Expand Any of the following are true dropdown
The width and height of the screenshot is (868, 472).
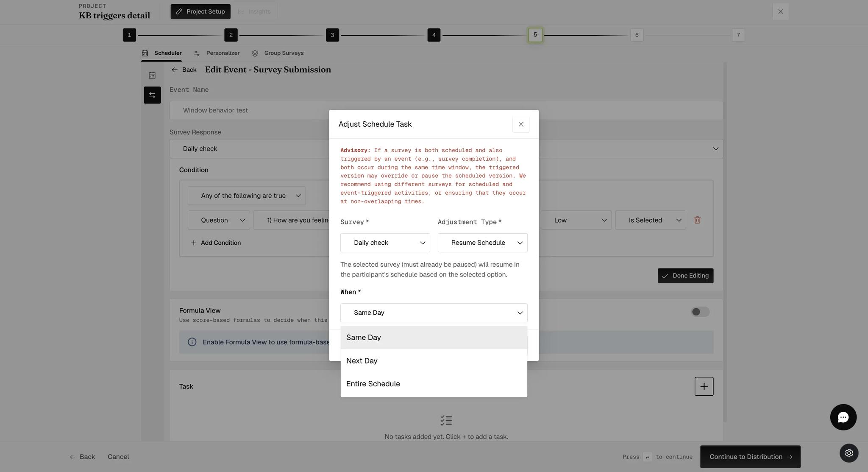(x=246, y=196)
